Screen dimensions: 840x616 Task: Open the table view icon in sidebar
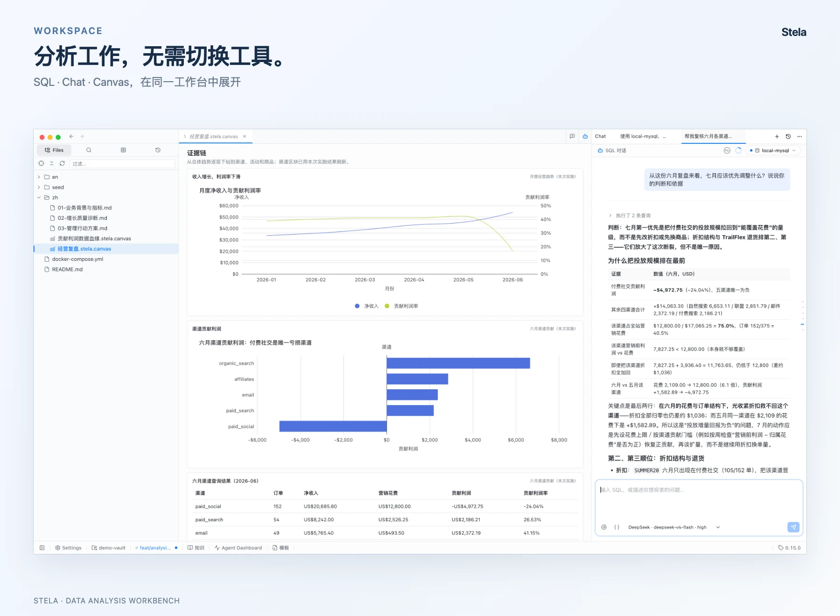point(123,150)
